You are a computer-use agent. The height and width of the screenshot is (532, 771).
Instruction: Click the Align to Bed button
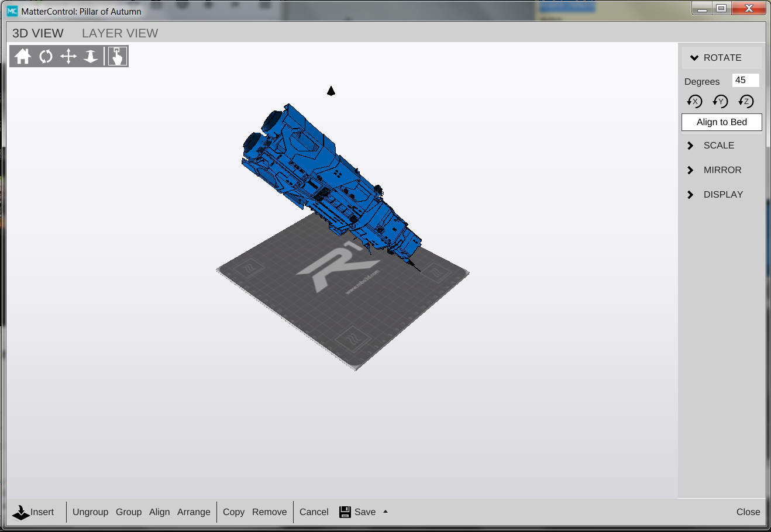pos(722,122)
